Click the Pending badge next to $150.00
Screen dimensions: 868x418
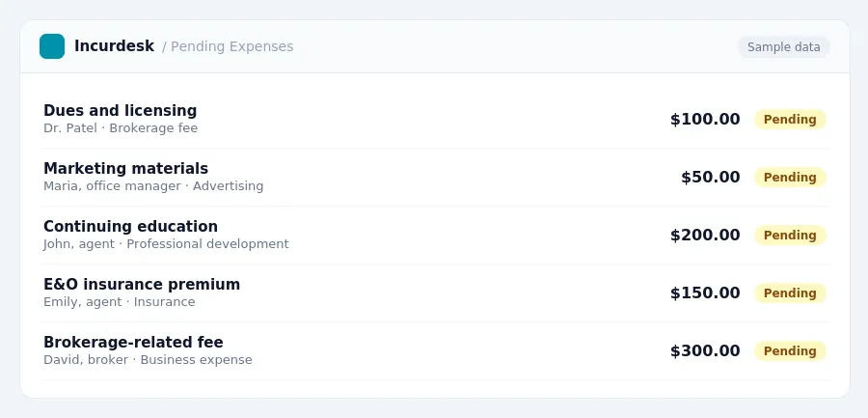tap(790, 293)
